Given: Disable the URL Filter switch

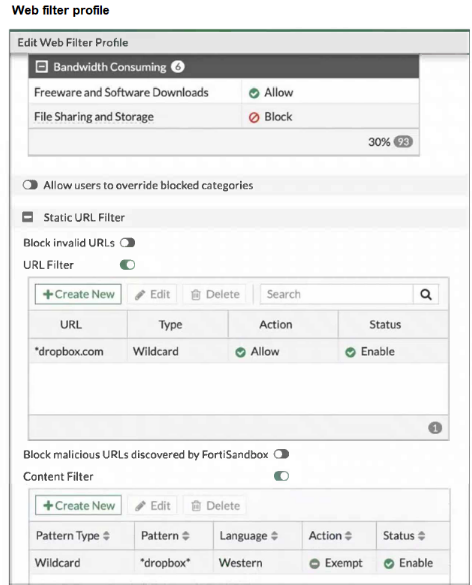Looking at the screenshot, I should 127,265.
